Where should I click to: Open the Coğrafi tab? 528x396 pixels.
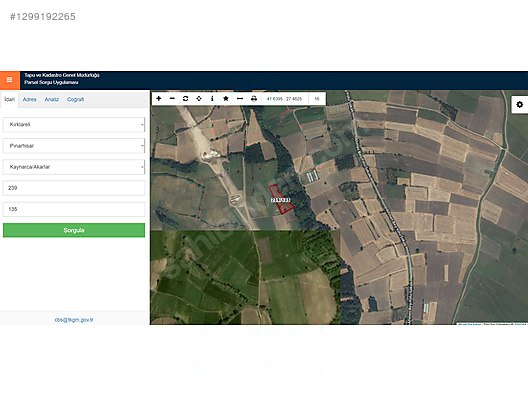(75, 99)
